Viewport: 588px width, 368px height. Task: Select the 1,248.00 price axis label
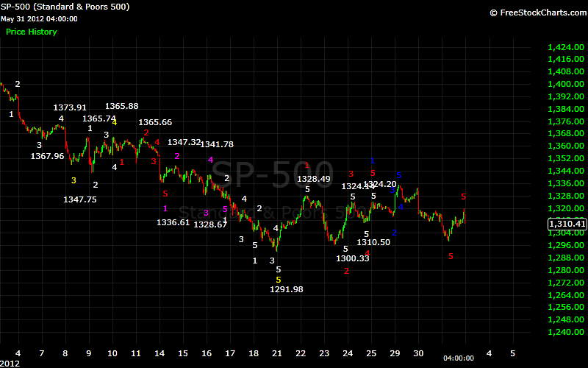click(x=566, y=319)
